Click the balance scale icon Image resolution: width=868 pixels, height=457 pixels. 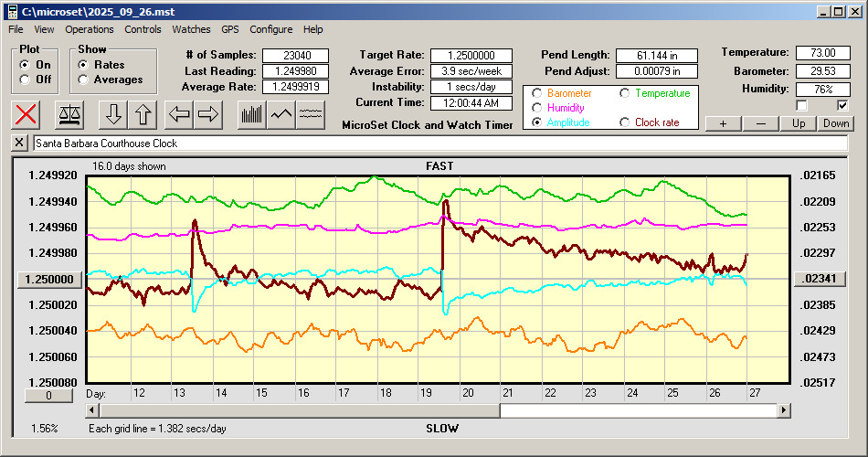point(69,114)
